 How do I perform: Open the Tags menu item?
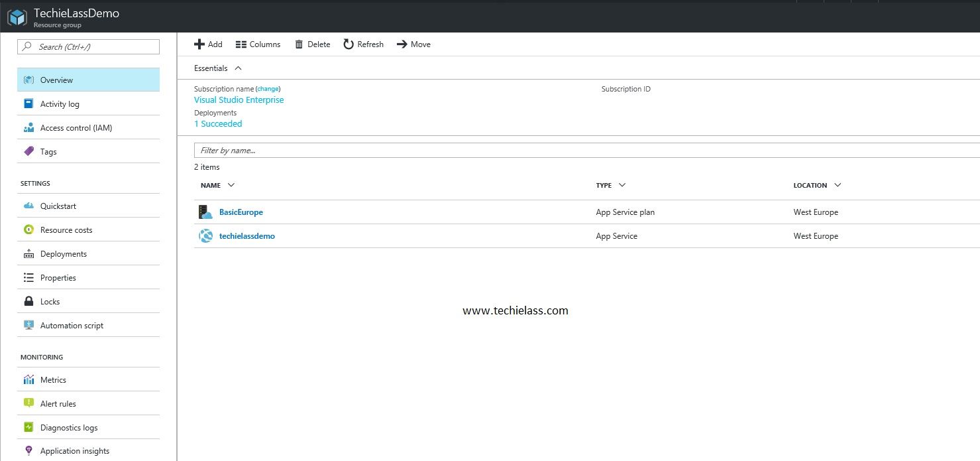tap(88, 151)
